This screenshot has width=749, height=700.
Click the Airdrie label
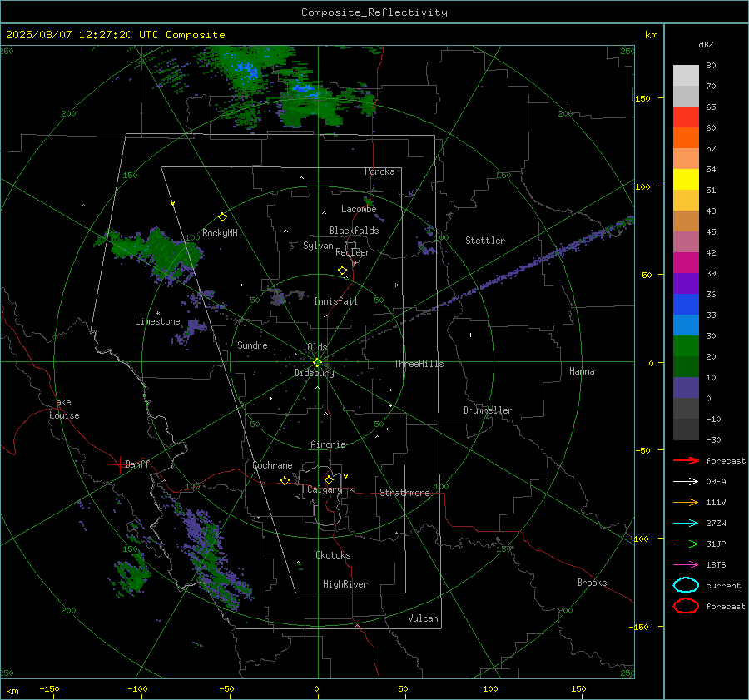click(328, 444)
